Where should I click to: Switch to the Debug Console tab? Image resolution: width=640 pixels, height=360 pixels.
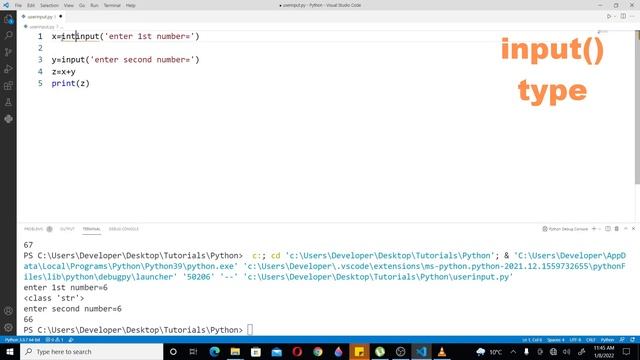(124, 229)
